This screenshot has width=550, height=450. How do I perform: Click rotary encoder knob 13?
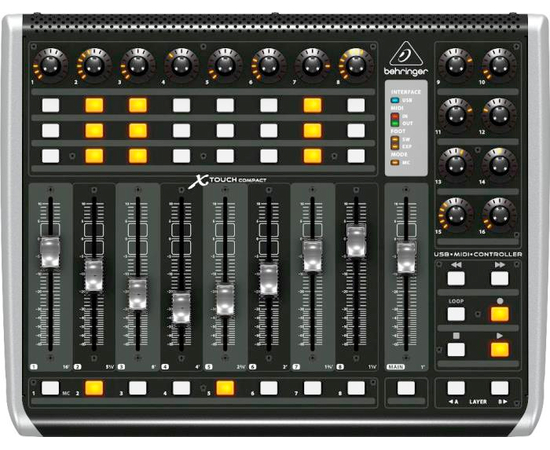[x=456, y=165]
